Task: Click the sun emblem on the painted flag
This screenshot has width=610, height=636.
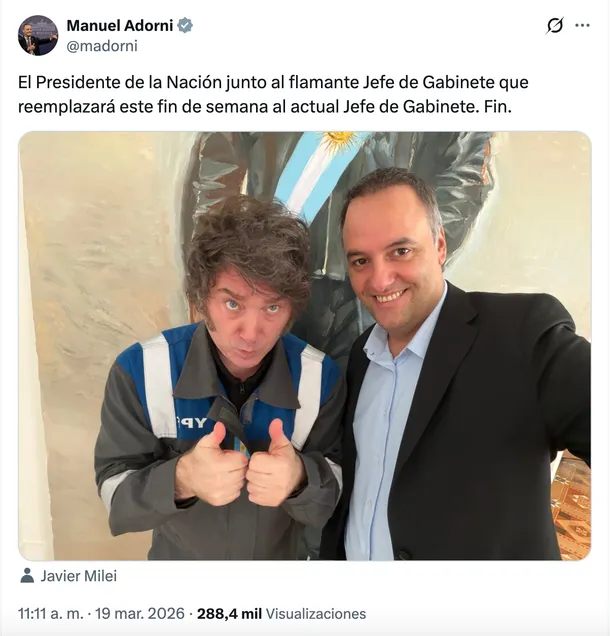Action: (x=341, y=142)
